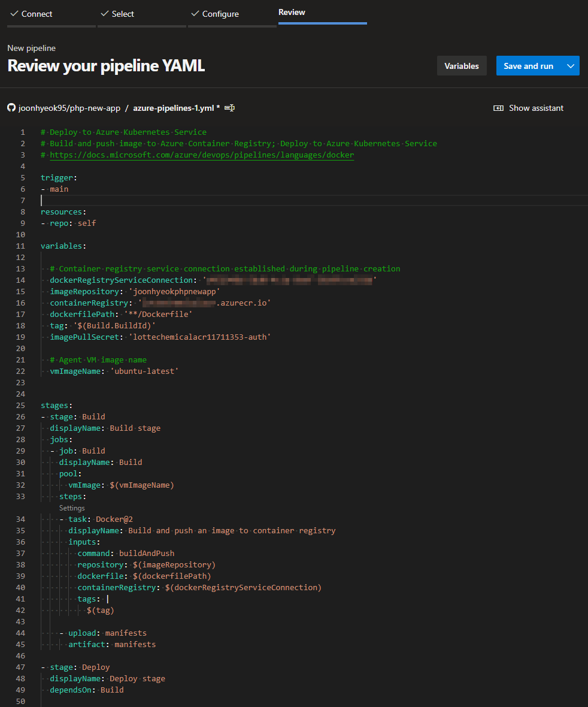588x707 pixels.
Task: Click line number 1 in the editor gutter
Action: pos(23,132)
